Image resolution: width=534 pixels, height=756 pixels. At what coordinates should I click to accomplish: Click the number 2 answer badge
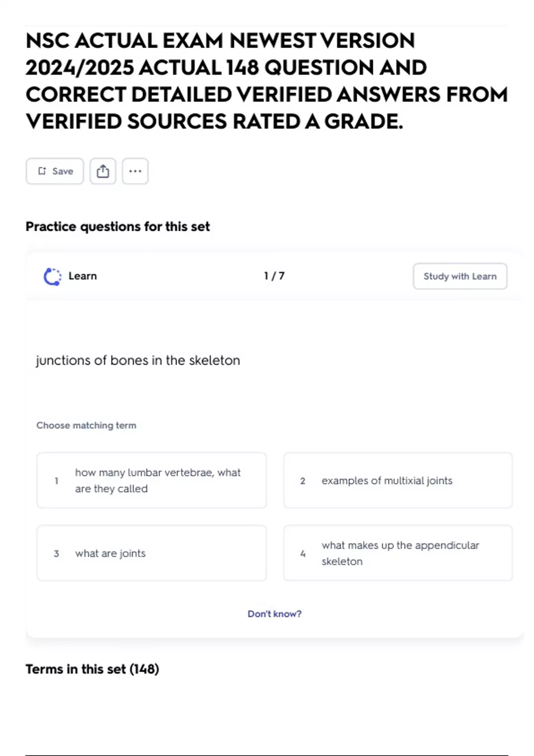coord(303,481)
